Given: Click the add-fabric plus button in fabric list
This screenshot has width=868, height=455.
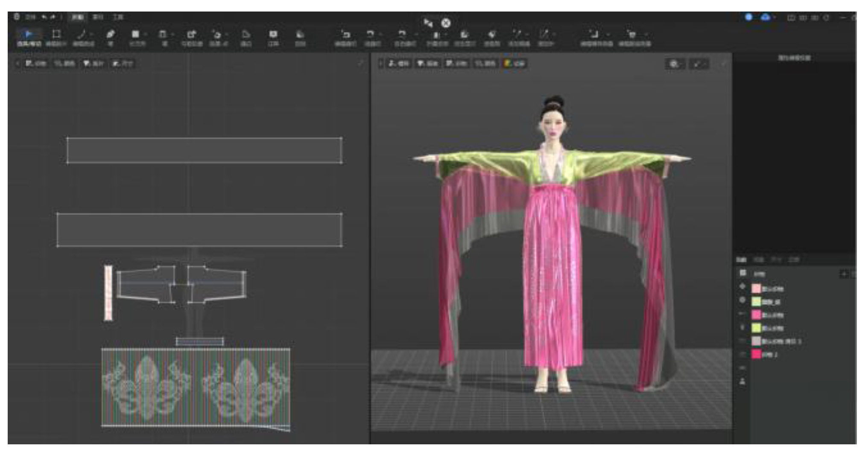Looking at the screenshot, I should 844,274.
